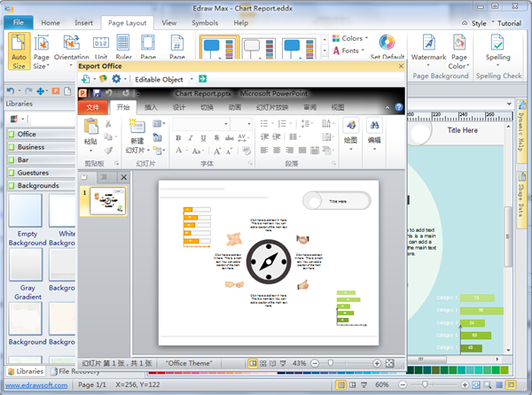
Task: Toggle Italic in PowerPoint font group
Action: pyautogui.click(x=190, y=138)
